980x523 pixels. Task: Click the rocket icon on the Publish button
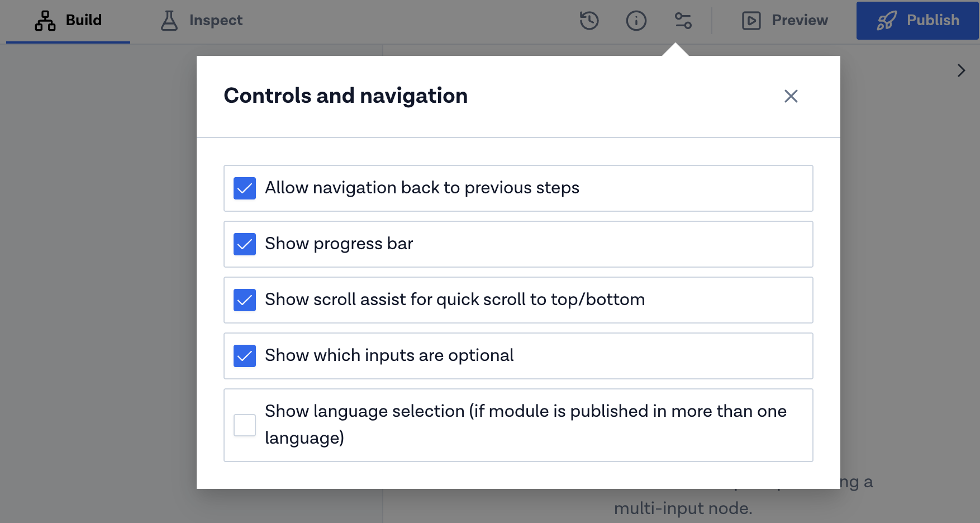pos(887,20)
